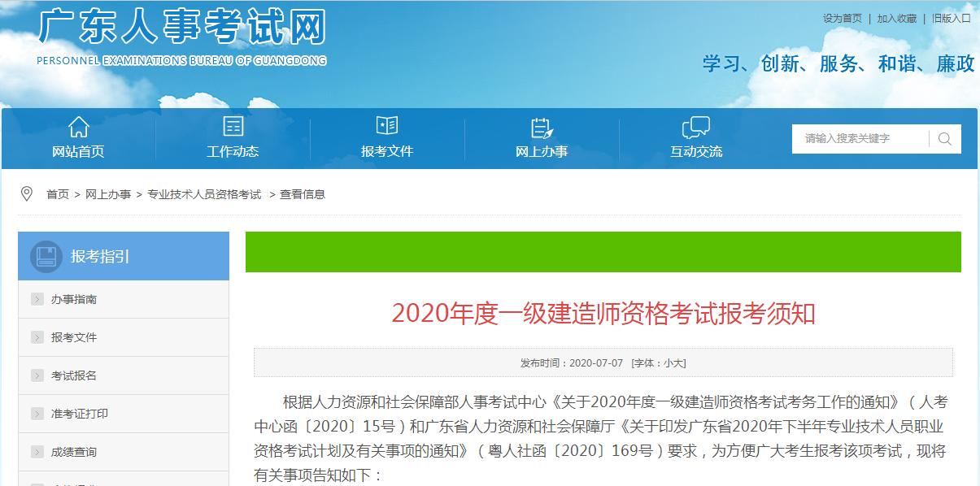Select the home icon above 网站首页
980x486 pixels.
pos(78,126)
